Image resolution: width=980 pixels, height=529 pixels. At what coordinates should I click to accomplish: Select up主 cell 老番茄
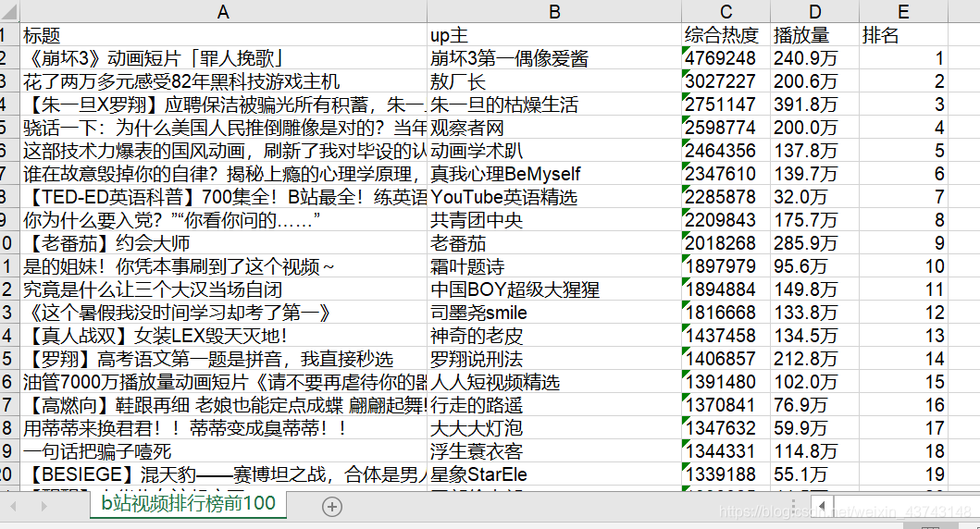[x=554, y=243]
